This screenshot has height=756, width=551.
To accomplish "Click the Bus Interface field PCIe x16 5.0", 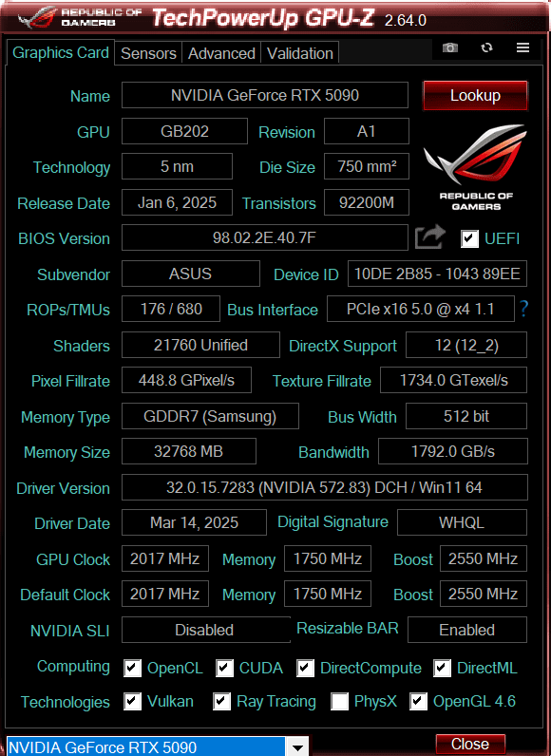I will click(x=420, y=309).
